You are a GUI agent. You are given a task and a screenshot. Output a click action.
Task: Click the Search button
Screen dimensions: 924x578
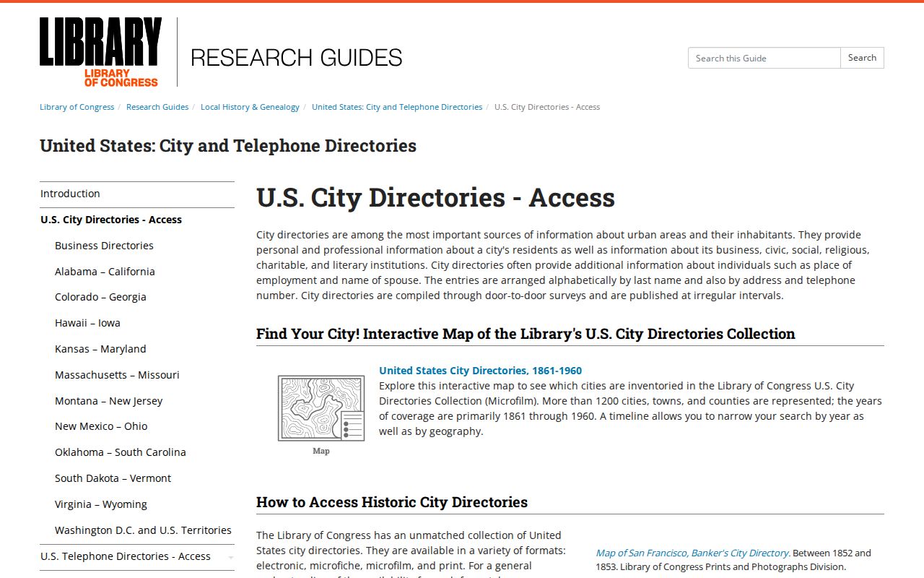[862, 58]
